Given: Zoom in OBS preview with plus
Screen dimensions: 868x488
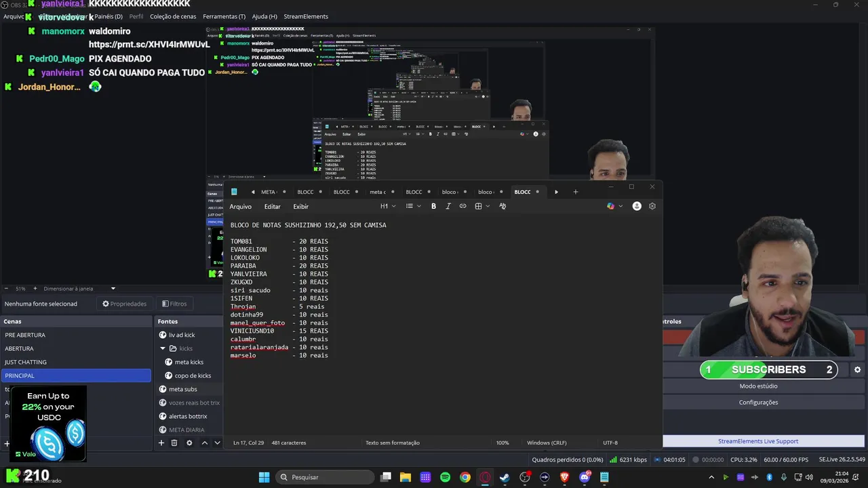Looking at the screenshot, I should click(x=35, y=289).
